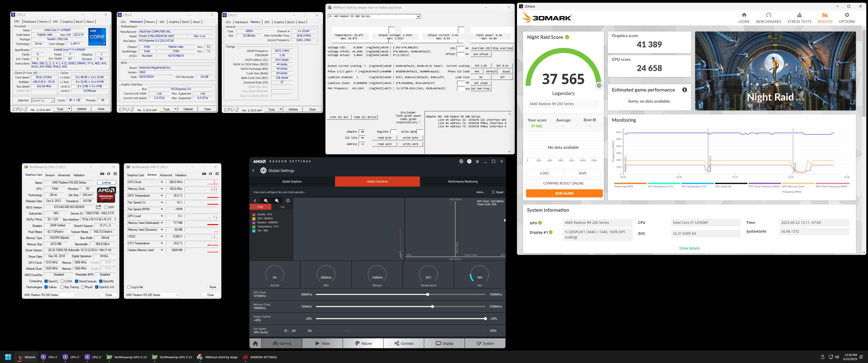Click the BIOS Version export icon
This screenshot has height=363, width=868.
point(98,207)
